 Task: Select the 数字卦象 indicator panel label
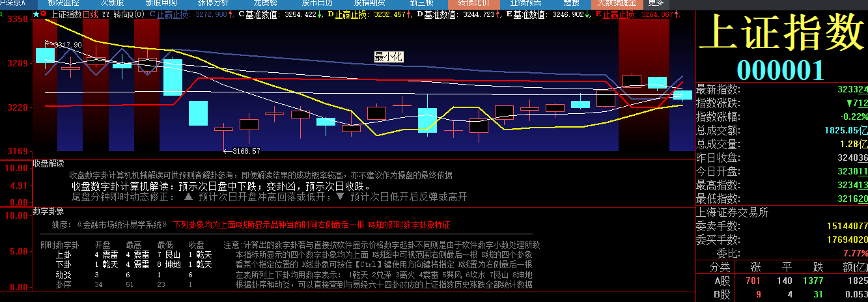click(x=49, y=212)
